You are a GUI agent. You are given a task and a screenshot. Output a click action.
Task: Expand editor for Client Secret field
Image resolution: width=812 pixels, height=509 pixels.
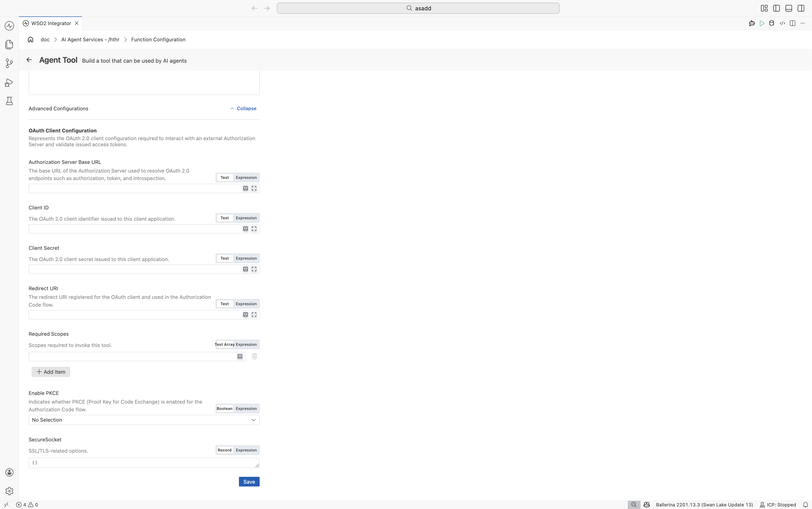[254, 269]
